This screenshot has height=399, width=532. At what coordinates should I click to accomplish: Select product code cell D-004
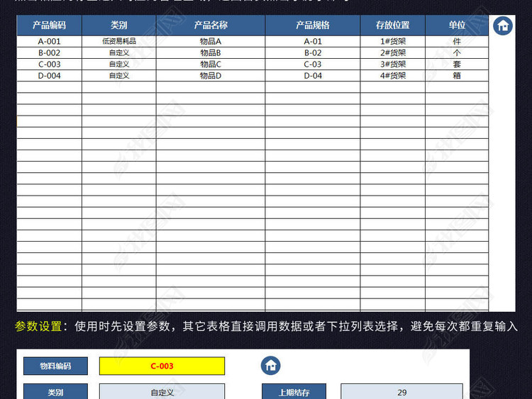click(49, 75)
